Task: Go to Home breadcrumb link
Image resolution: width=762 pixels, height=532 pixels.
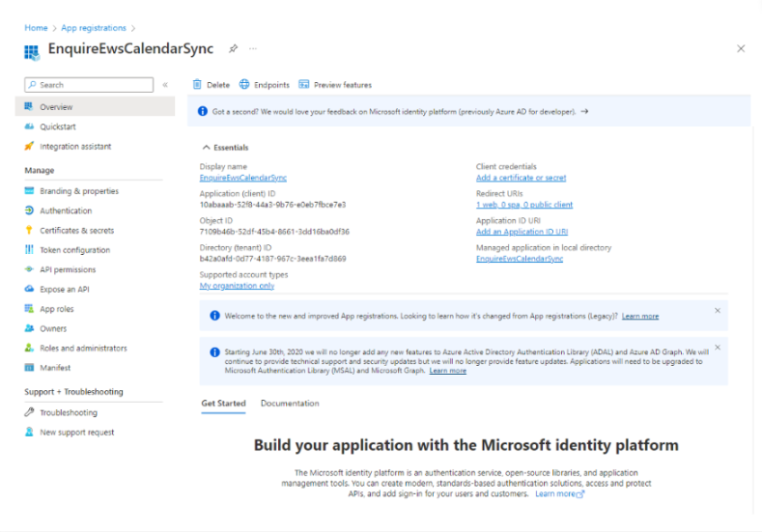Action: coord(36,28)
